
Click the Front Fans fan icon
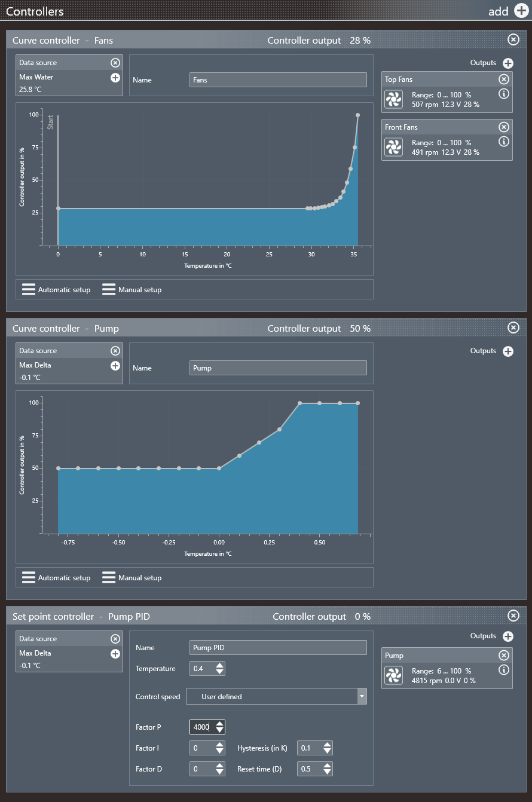pos(393,147)
